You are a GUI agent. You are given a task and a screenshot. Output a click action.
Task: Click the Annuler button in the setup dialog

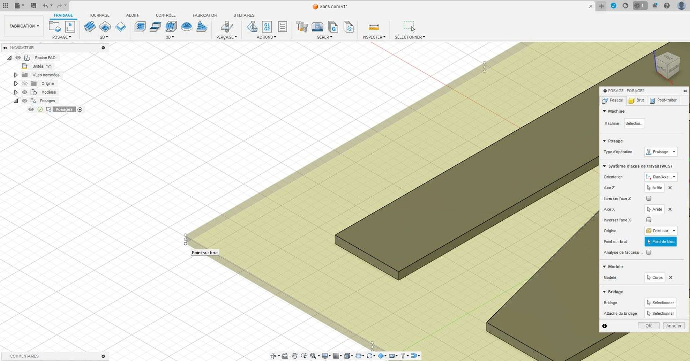pyautogui.click(x=673, y=326)
